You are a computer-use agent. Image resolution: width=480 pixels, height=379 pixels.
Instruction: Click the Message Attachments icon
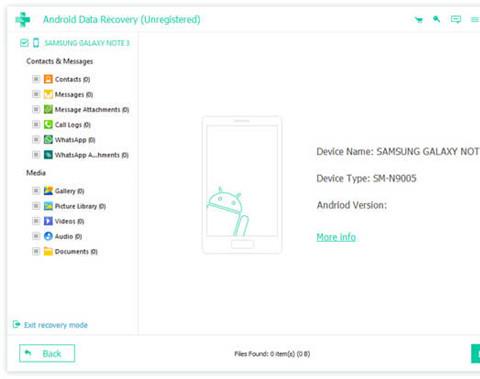pos(48,109)
